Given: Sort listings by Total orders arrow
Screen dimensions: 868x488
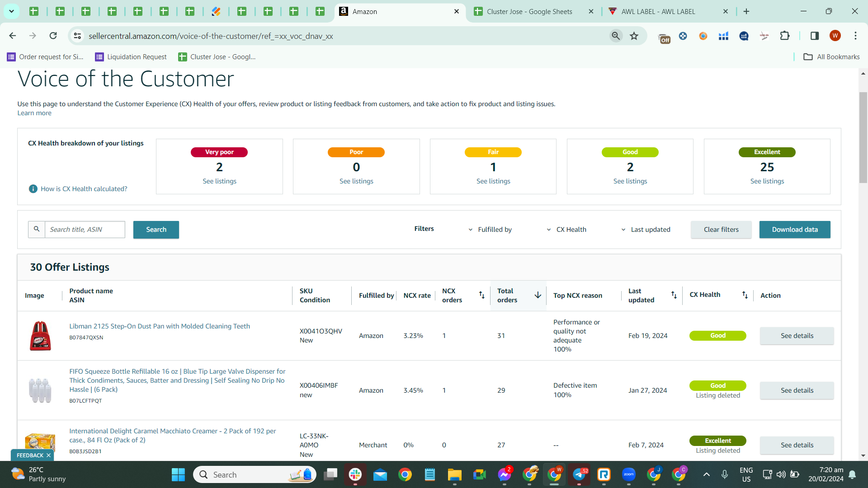Looking at the screenshot, I should [x=538, y=295].
